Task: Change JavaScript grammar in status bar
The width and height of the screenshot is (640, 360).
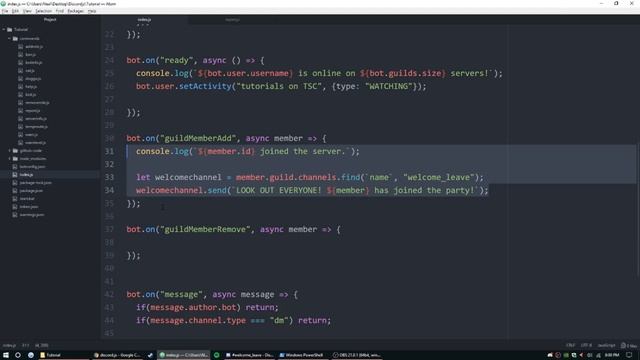Action: pyautogui.click(x=606, y=345)
